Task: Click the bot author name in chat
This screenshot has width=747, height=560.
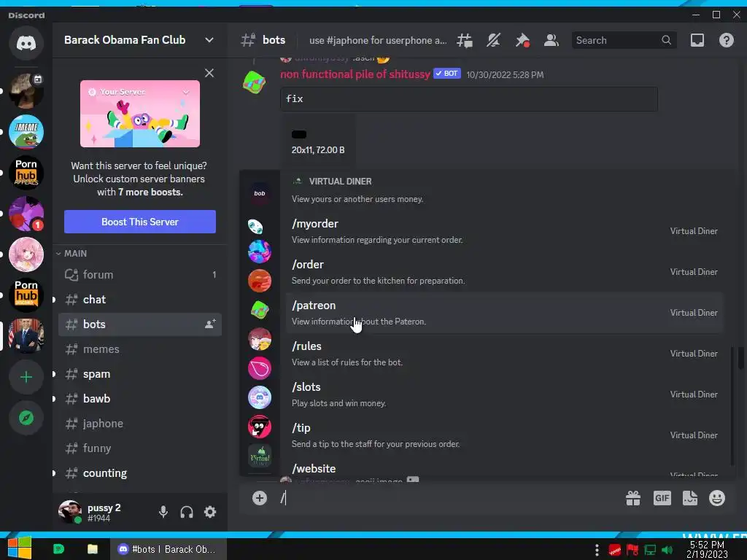Action: pyautogui.click(x=355, y=74)
